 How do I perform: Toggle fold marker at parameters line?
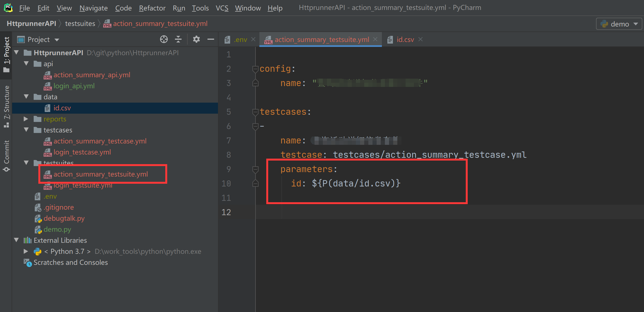(x=255, y=169)
